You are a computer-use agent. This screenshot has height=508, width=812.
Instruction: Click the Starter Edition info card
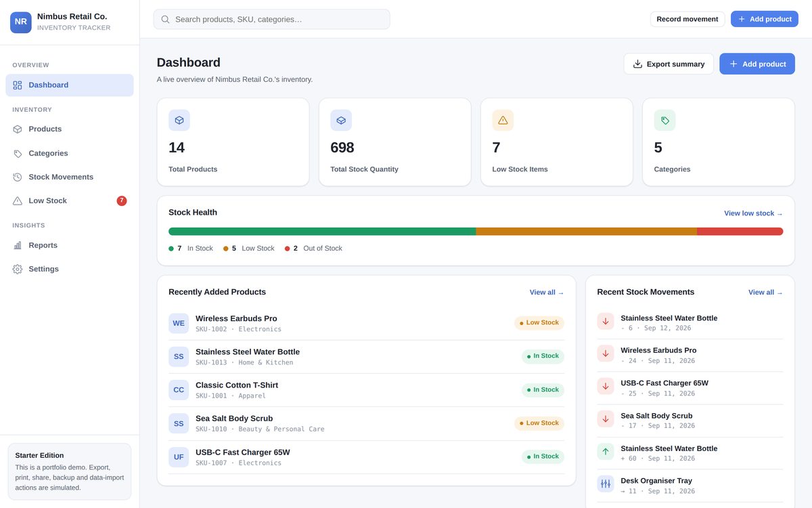pos(70,471)
